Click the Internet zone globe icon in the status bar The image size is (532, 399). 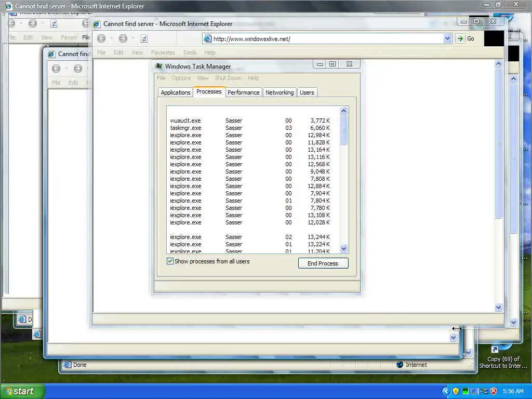click(400, 365)
